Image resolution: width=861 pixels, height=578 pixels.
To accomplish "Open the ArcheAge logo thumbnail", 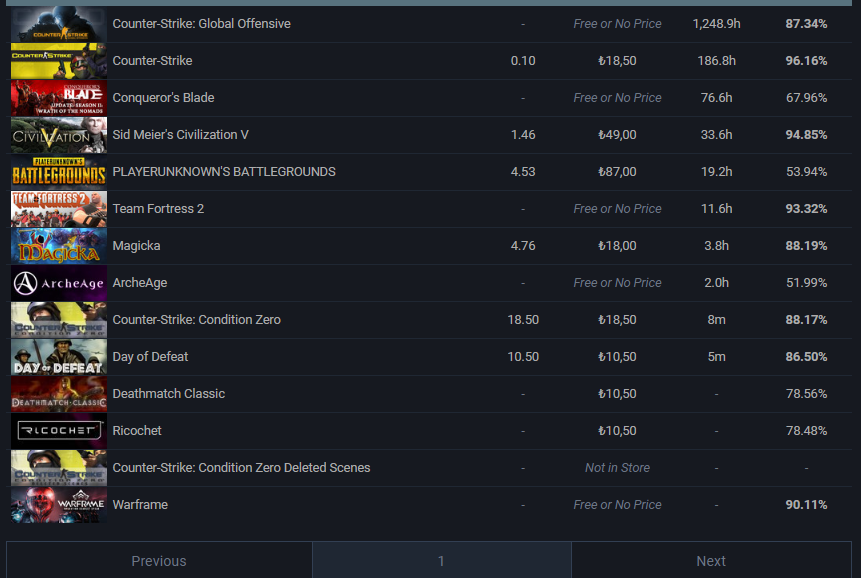I will click(x=59, y=283).
